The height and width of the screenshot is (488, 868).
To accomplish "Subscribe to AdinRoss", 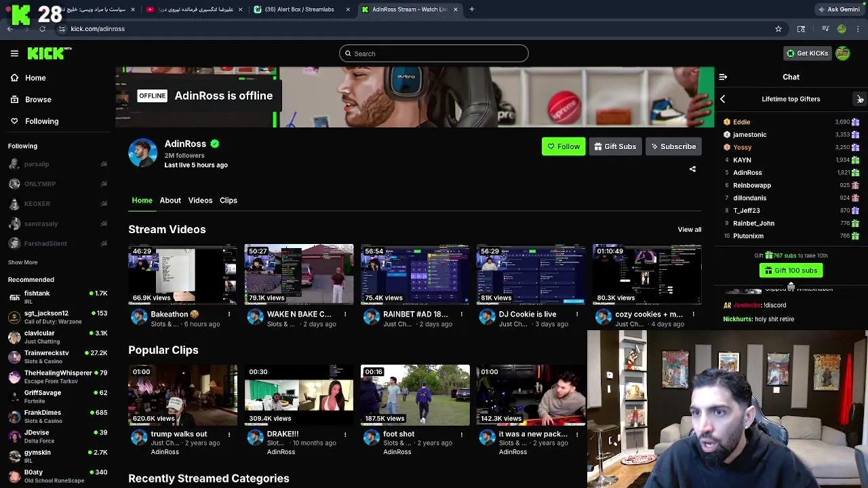I will [673, 146].
